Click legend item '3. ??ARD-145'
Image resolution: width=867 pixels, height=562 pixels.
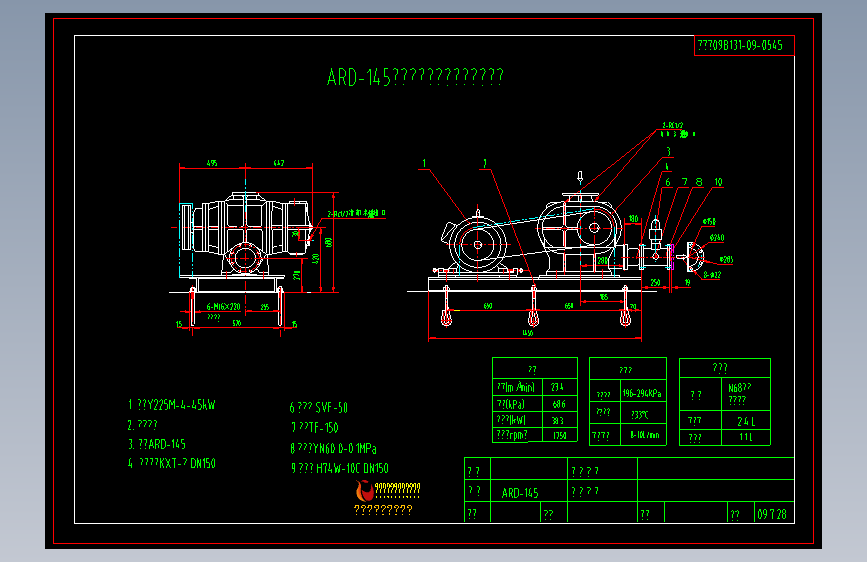pyautogui.click(x=157, y=444)
